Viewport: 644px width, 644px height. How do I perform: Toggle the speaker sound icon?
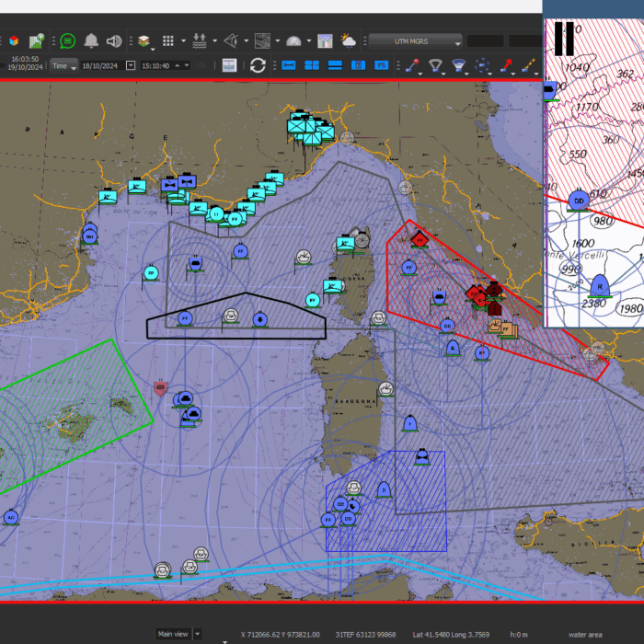pos(114,40)
